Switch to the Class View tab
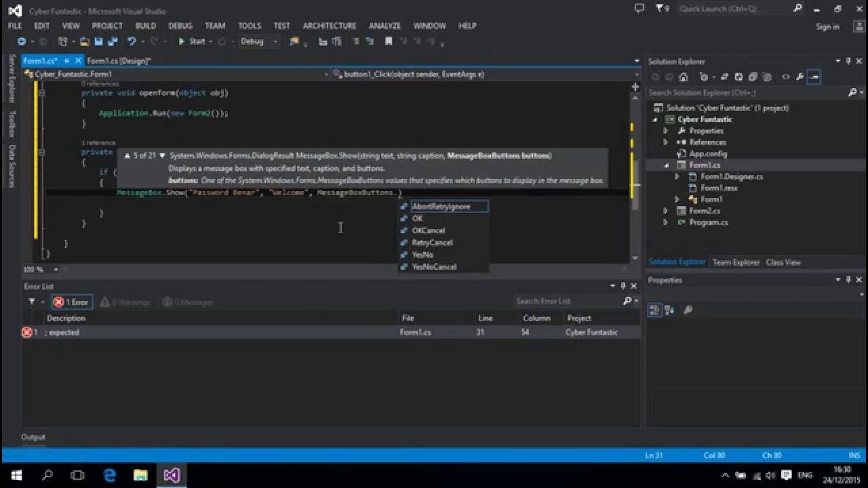868x488 pixels. click(783, 262)
